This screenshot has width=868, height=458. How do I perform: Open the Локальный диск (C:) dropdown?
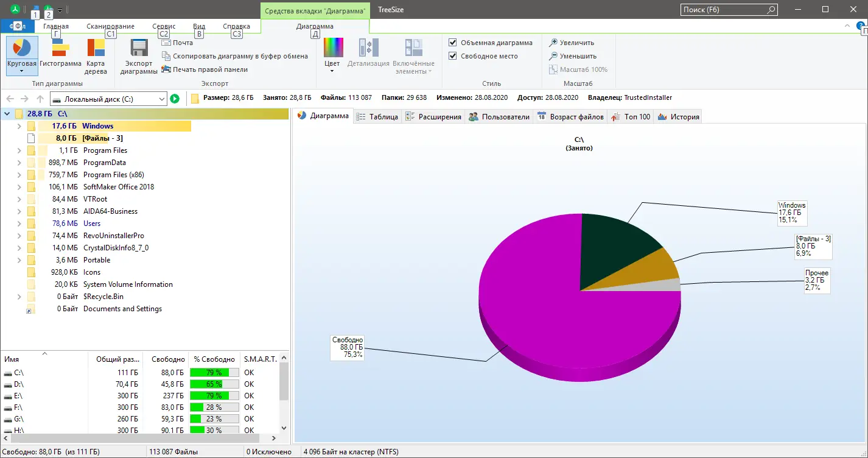[x=162, y=98]
